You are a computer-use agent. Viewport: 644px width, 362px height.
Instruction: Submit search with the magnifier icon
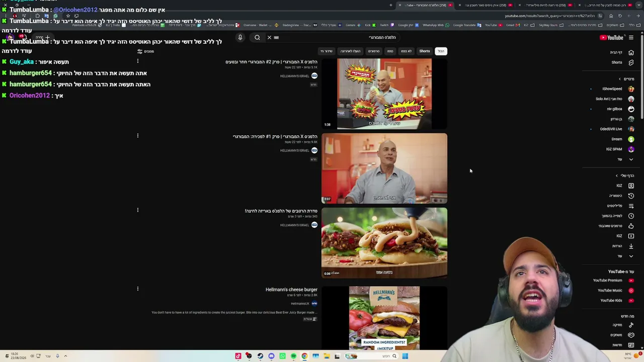[257, 37]
